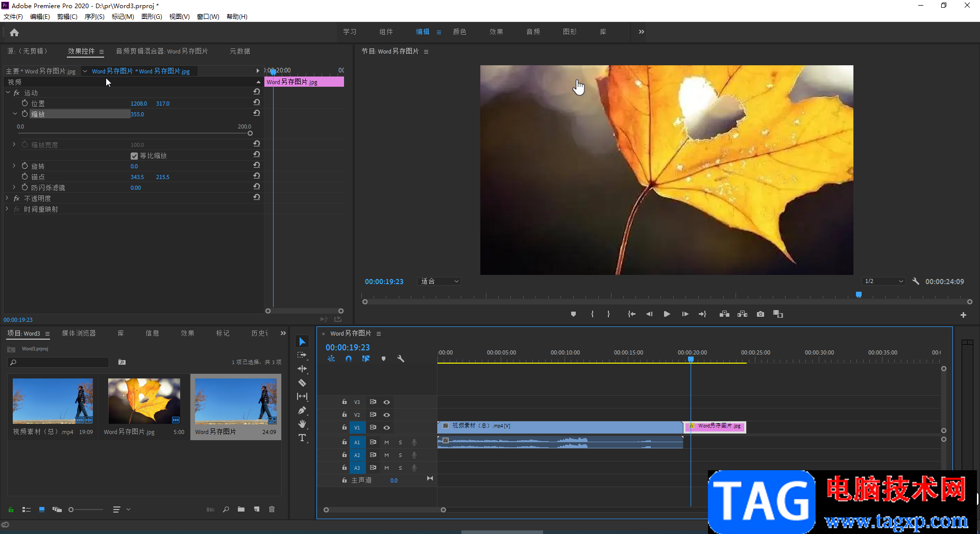Expand the 不透明度 effect section
This screenshot has height=534, width=980.
click(7, 198)
